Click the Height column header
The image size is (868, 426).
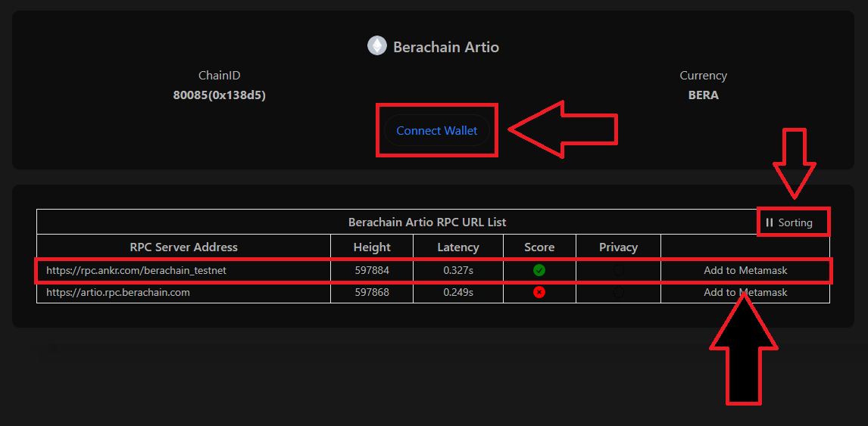click(372, 247)
